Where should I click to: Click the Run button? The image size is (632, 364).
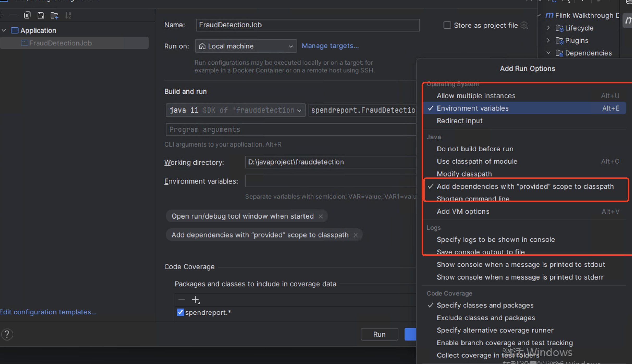coord(379,334)
